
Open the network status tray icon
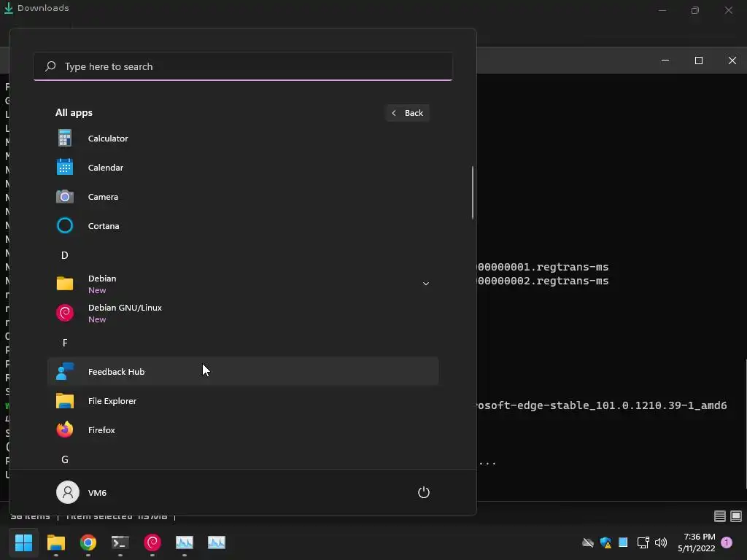(643, 542)
